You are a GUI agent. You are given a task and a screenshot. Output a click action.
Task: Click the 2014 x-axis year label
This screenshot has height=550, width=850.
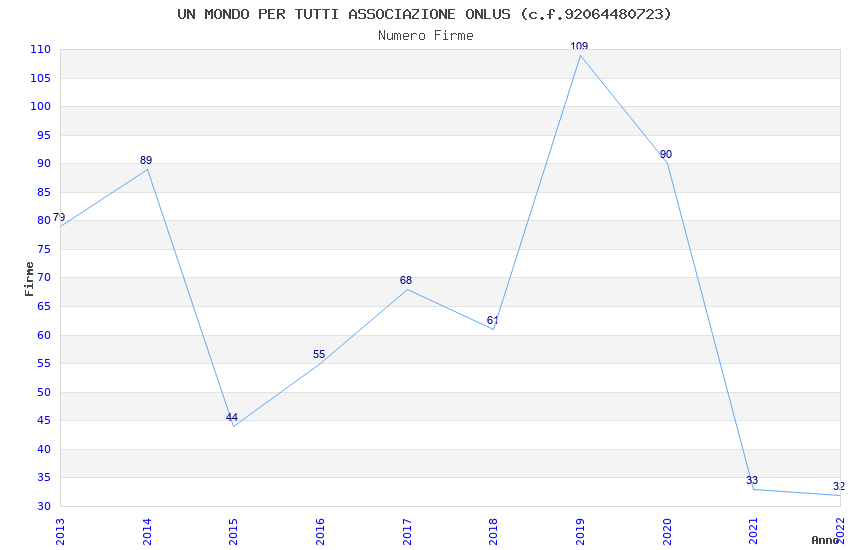point(146,531)
